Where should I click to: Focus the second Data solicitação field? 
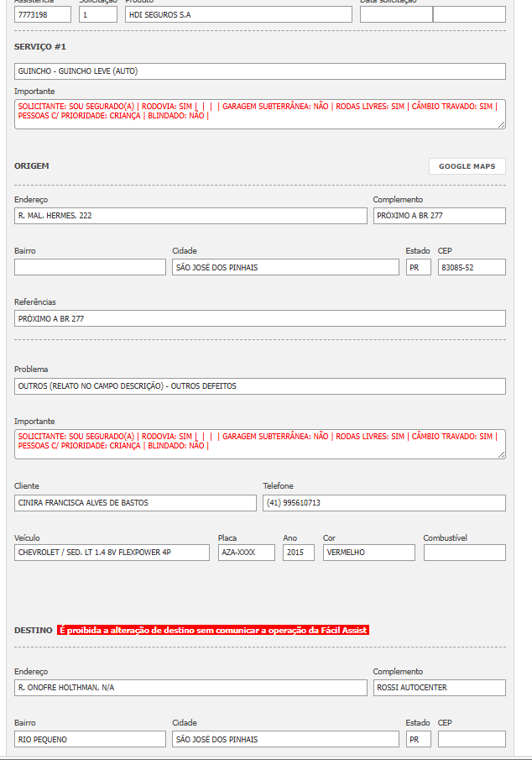[470, 14]
